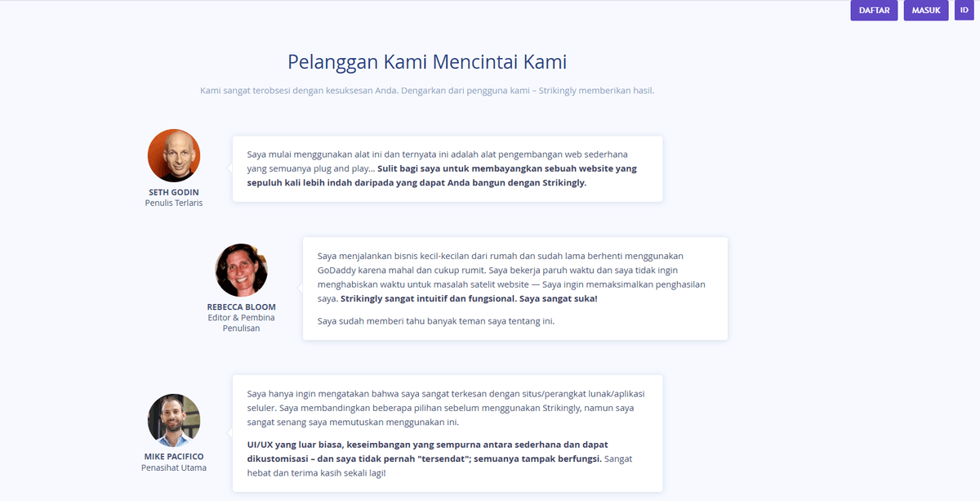The image size is (980, 501).
Task: Click Seth Godin's profile photo
Action: tap(174, 155)
